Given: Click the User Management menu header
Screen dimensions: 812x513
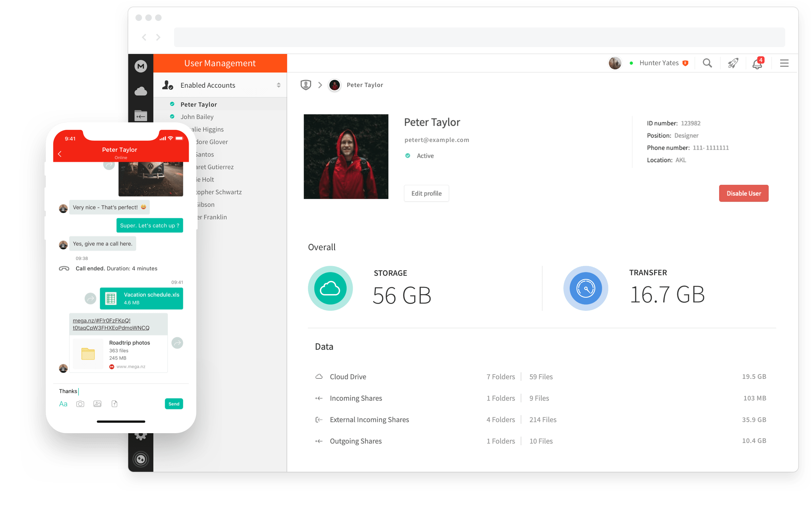Looking at the screenshot, I should point(219,62).
